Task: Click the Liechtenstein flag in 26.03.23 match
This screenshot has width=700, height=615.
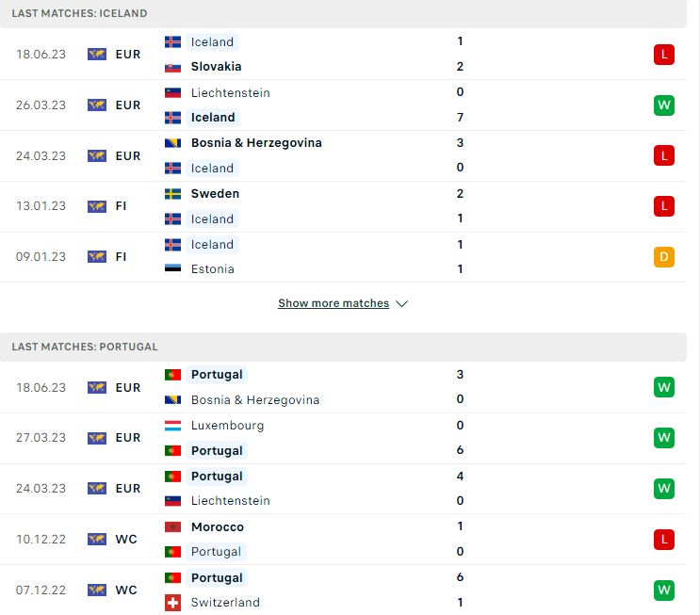Action: coord(172,93)
